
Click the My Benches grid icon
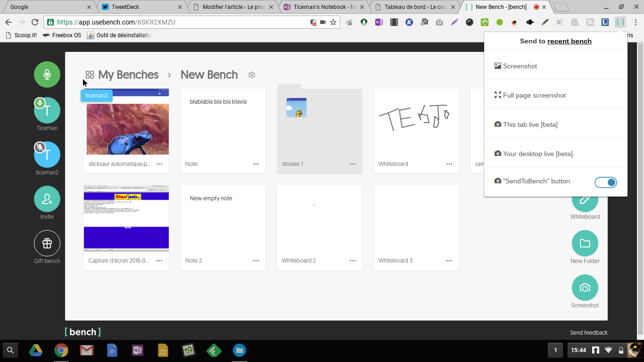(x=90, y=75)
